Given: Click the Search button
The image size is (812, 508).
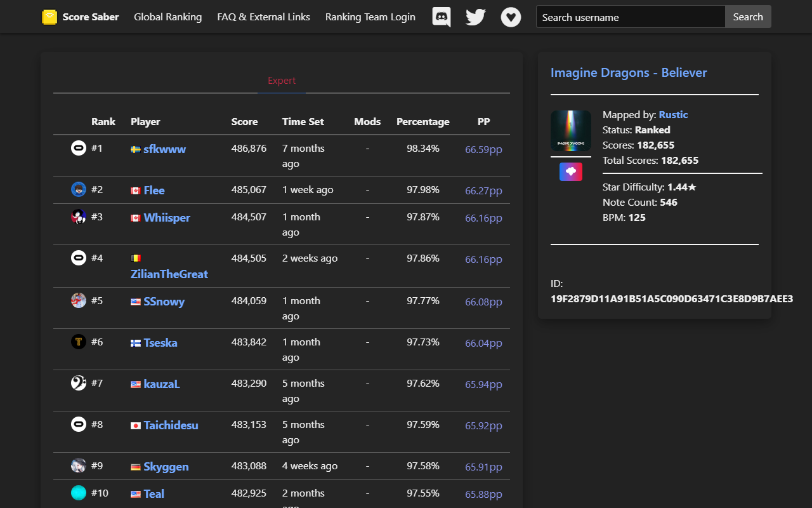Looking at the screenshot, I should tap(748, 17).
